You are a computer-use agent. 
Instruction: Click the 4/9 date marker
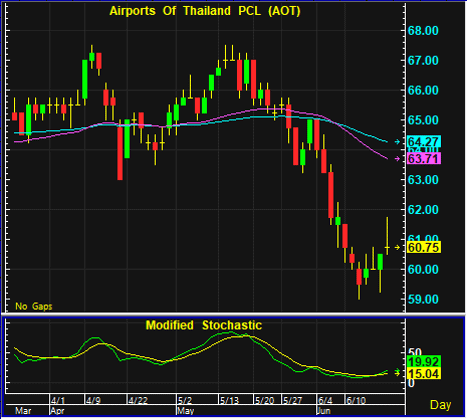tap(93, 400)
